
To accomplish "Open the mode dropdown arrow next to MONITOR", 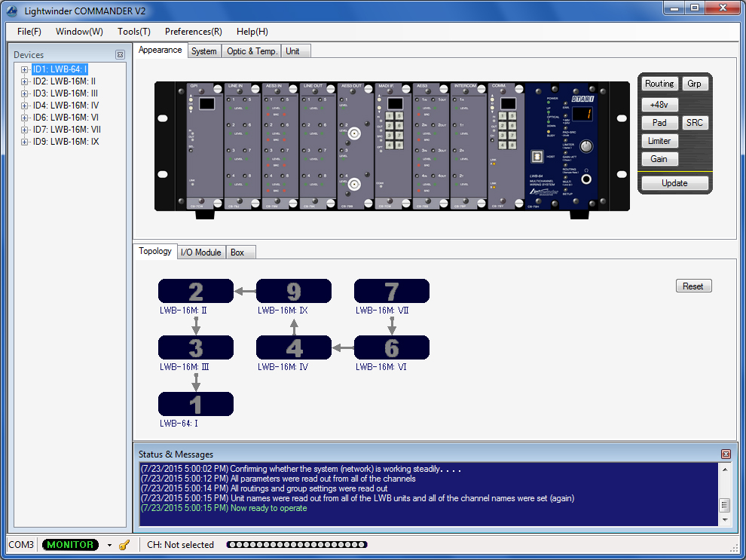I will 109,545.
